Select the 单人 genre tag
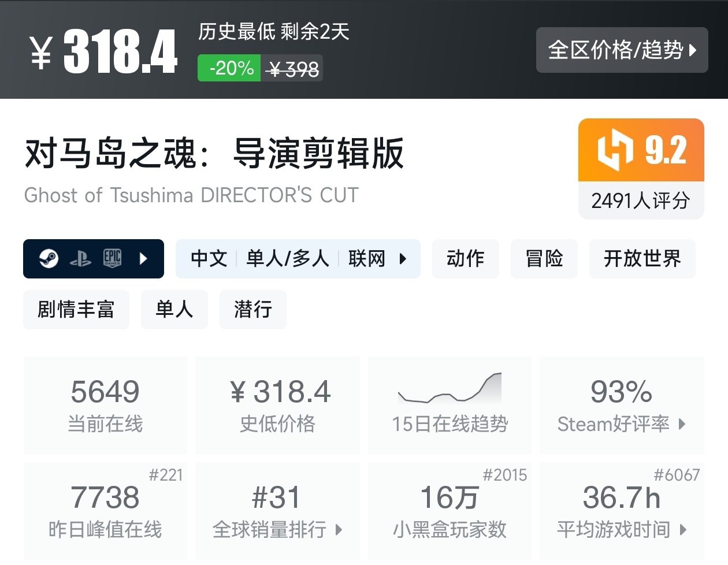This screenshot has height=565, width=728. pyautogui.click(x=174, y=309)
